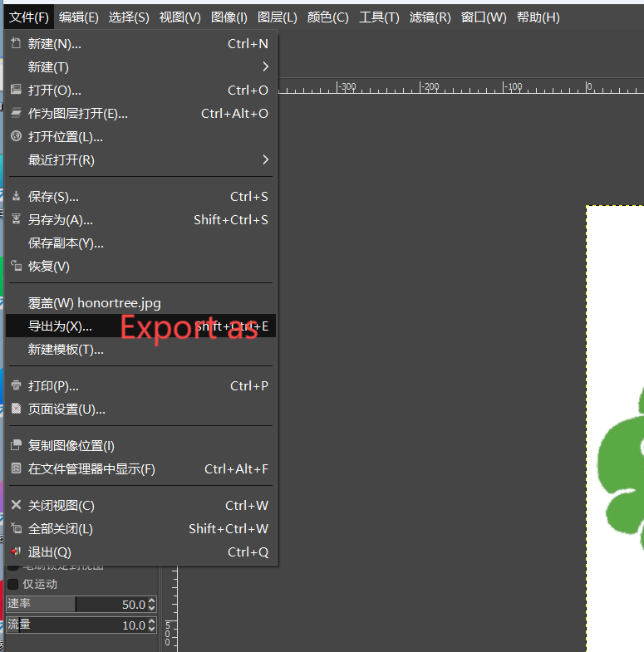Open the 视图(V) menu
Image resolution: width=644 pixels, height=652 pixels.
pos(179,17)
